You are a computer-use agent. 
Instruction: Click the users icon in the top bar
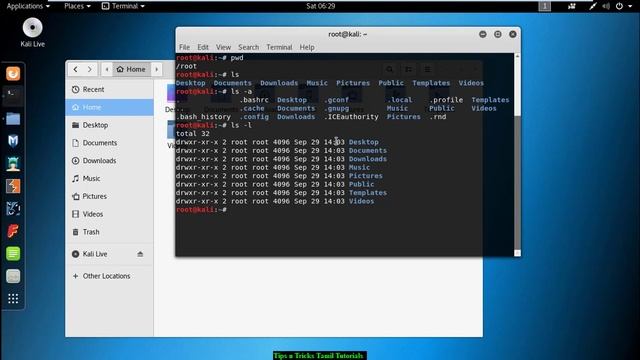[x=571, y=6]
